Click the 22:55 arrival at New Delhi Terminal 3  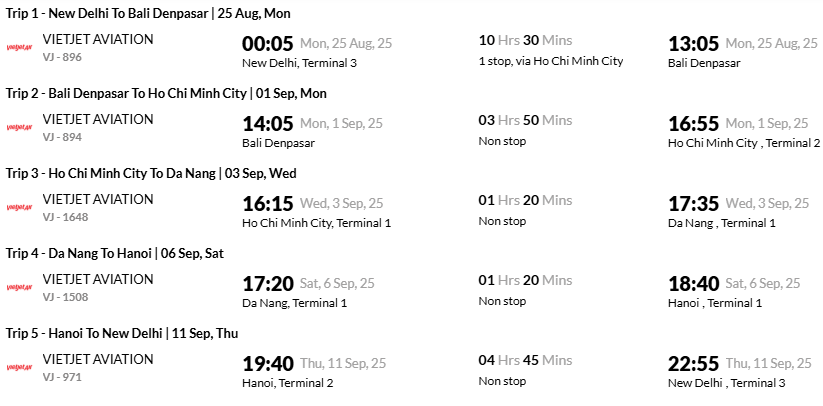tap(693, 364)
